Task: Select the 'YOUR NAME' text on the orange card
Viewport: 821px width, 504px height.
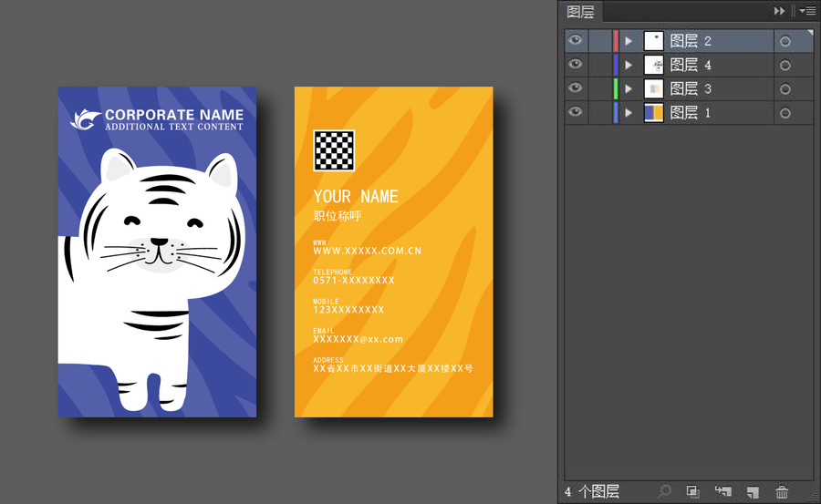Action: (x=356, y=196)
